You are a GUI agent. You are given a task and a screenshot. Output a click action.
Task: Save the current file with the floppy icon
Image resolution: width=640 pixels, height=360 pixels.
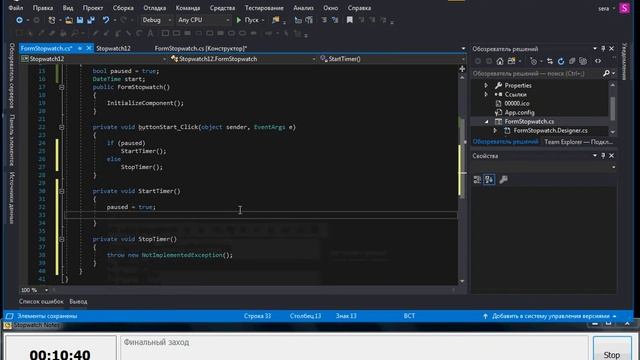point(80,20)
